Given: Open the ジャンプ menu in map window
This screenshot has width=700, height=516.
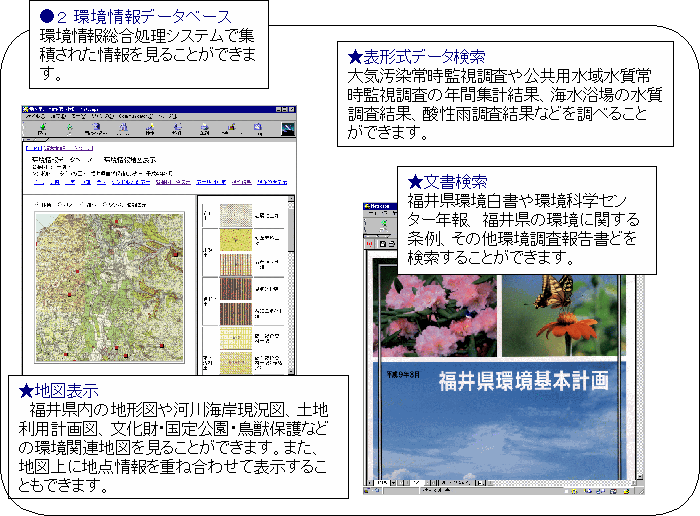Looking at the screenshot, I should point(102,116).
